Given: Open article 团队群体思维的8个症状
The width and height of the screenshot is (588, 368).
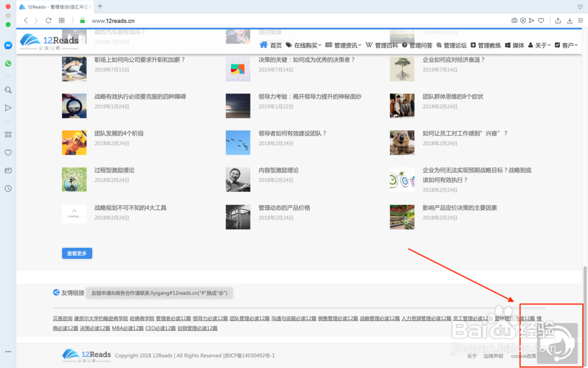Looking at the screenshot, I should point(453,97).
